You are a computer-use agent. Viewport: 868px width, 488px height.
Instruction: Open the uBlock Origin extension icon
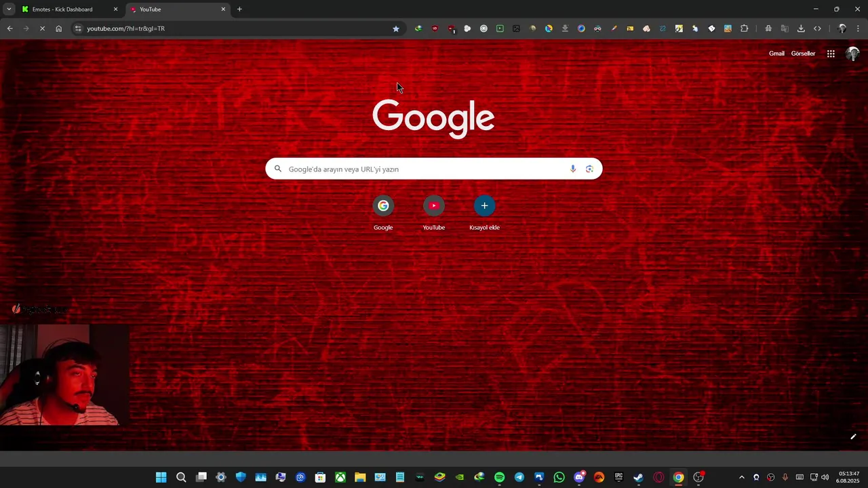pos(435,28)
